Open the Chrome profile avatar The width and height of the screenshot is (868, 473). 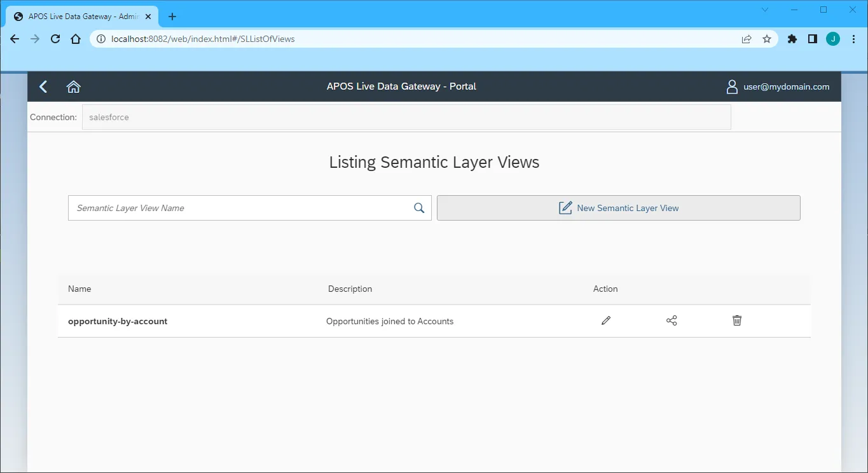tap(832, 39)
